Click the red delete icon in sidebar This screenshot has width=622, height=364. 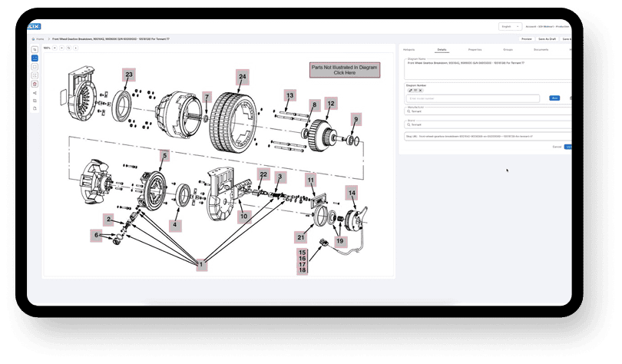tap(35, 84)
